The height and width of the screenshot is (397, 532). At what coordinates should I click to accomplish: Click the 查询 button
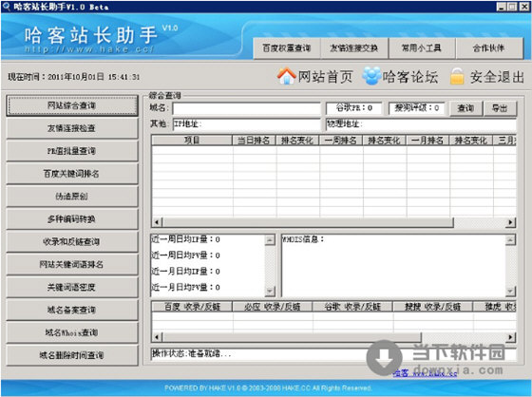(465, 108)
